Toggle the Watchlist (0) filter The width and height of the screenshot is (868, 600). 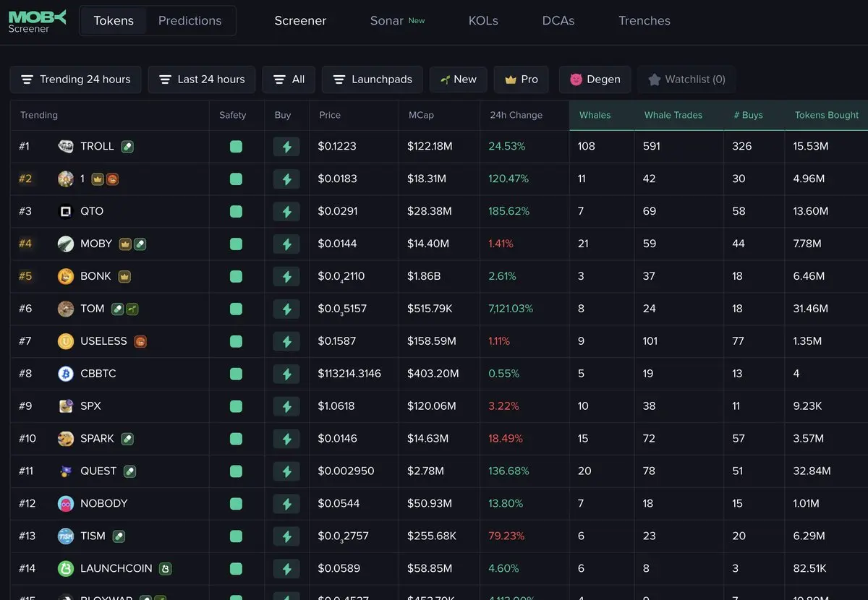[x=686, y=80]
